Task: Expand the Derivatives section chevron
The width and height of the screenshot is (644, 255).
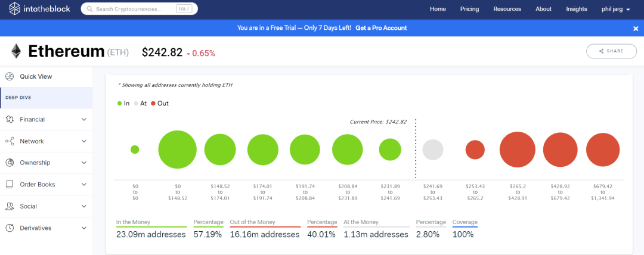Action: (x=84, y=228)
